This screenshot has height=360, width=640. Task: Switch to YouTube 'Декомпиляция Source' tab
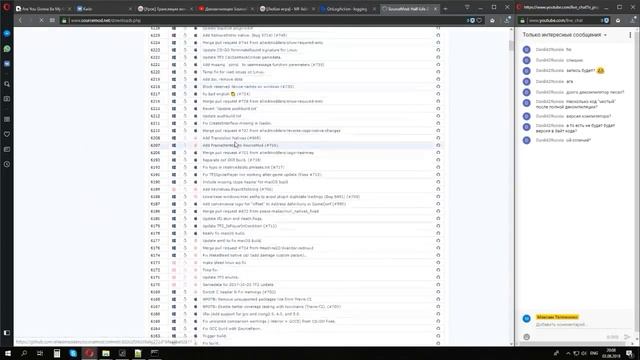pyautogui.click(x=227, y=9)
